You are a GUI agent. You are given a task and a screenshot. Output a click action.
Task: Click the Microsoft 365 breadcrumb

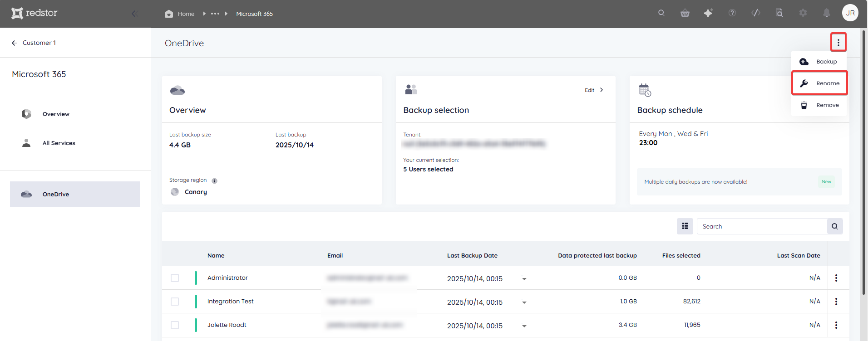(254, 14)
